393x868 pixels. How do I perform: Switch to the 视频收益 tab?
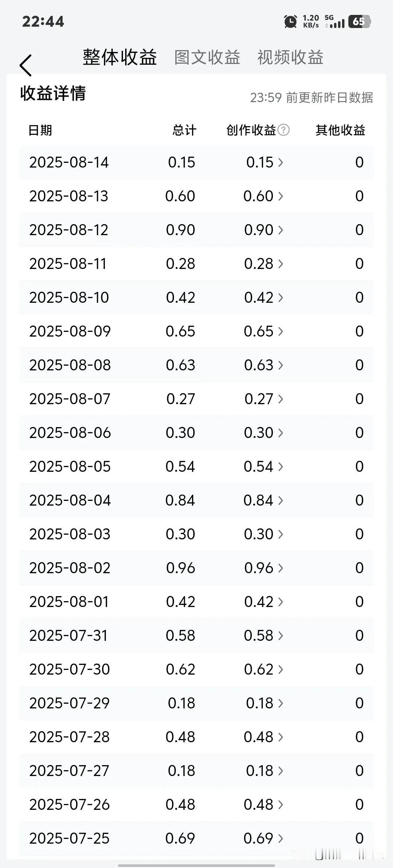(x=290, y=57)
